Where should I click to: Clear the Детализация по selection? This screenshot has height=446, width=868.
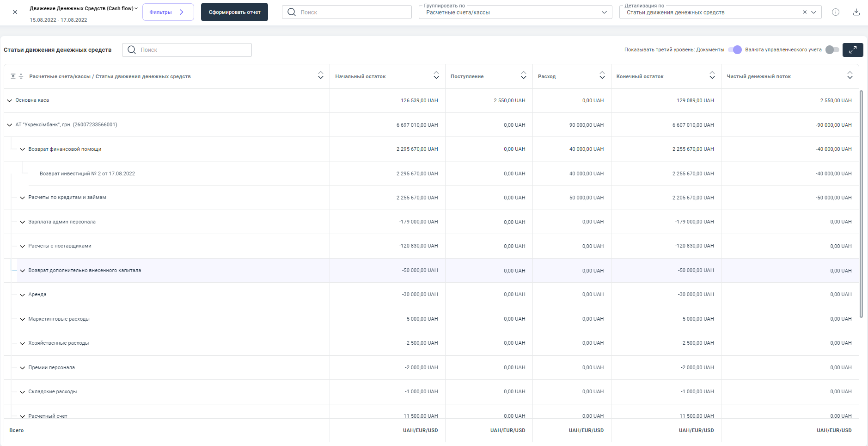pos(805,12)
